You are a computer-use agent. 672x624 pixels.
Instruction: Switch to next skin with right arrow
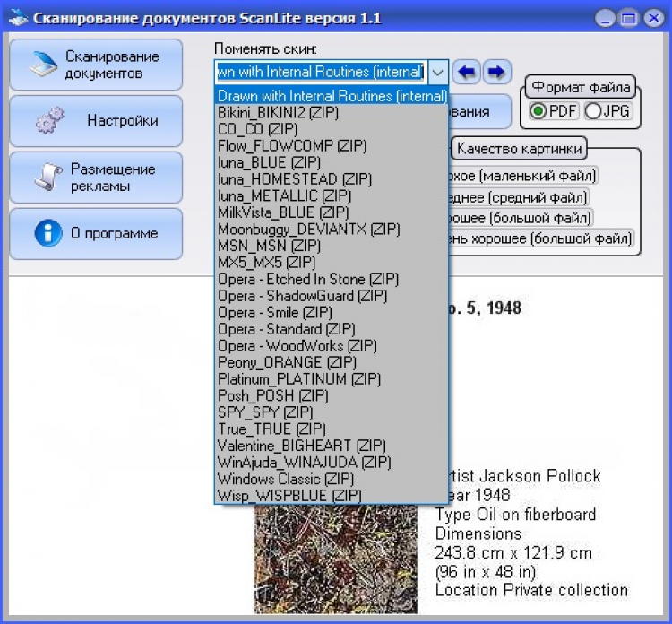(x=495, y=72)
